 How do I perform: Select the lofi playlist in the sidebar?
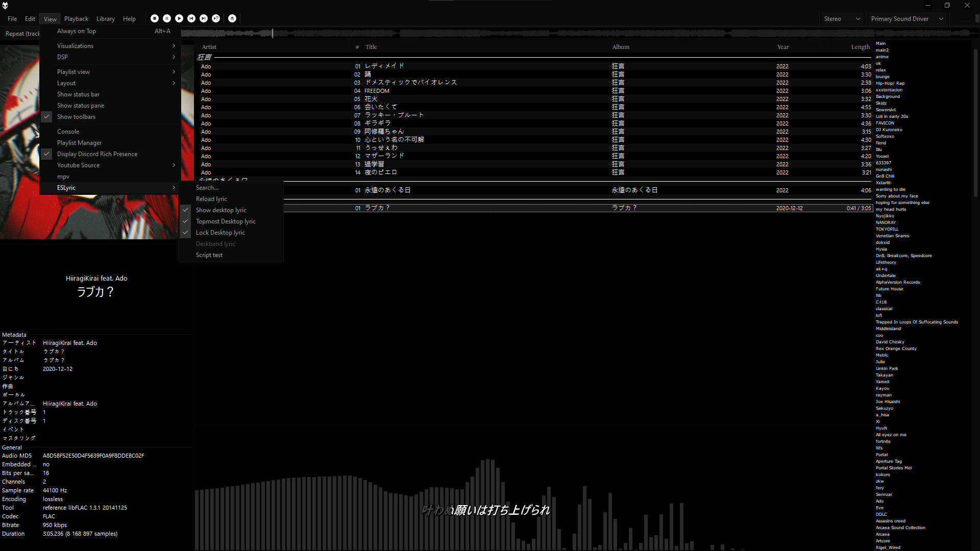879,315
